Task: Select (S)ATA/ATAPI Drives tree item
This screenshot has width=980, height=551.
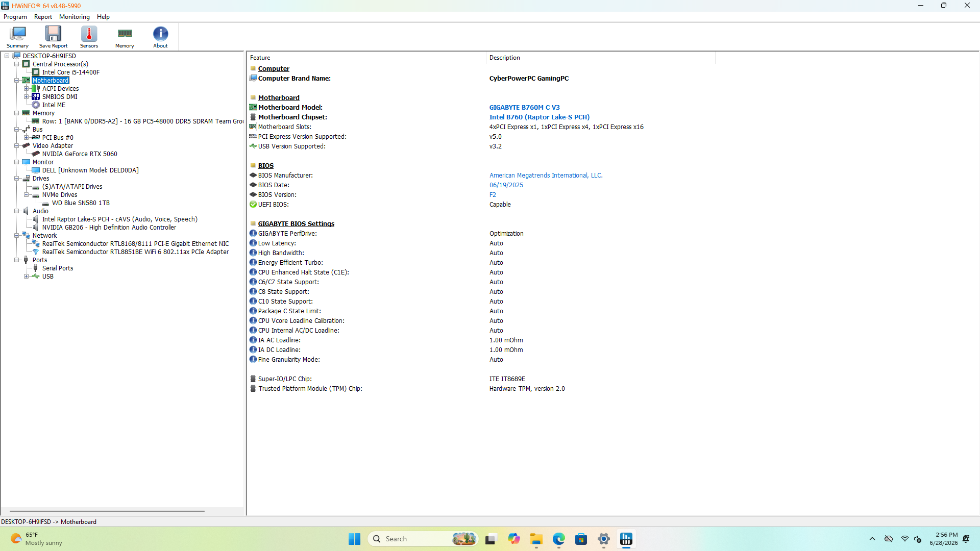Action: coord(72,187)
